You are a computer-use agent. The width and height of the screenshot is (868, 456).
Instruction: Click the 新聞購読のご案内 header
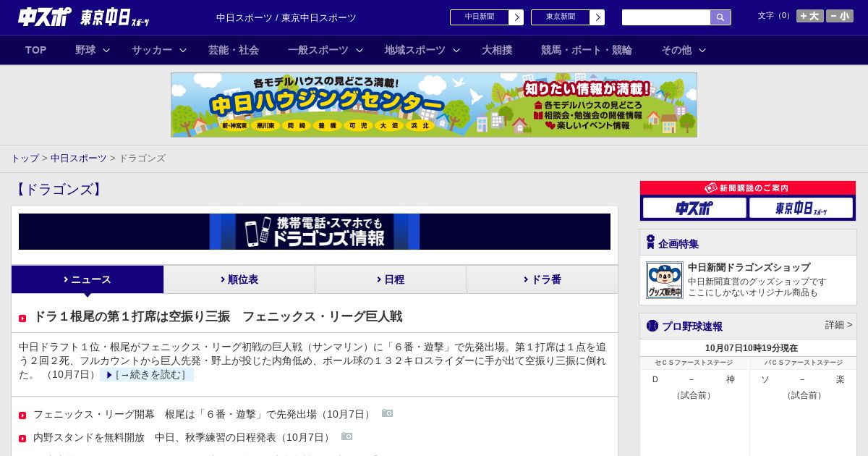[748, 188]
